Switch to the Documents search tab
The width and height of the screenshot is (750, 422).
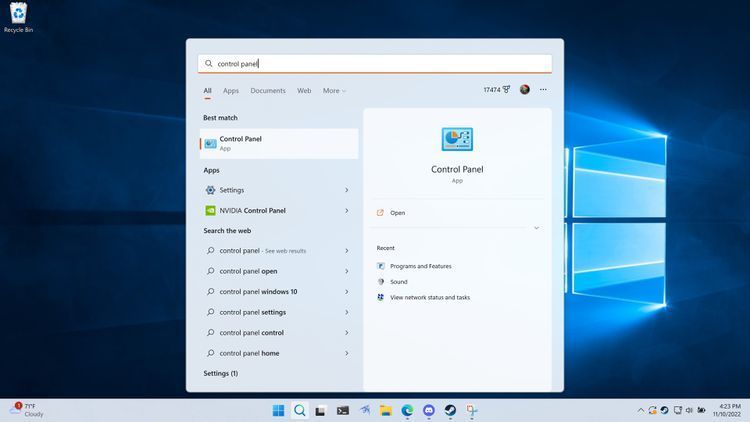[268, 91]
